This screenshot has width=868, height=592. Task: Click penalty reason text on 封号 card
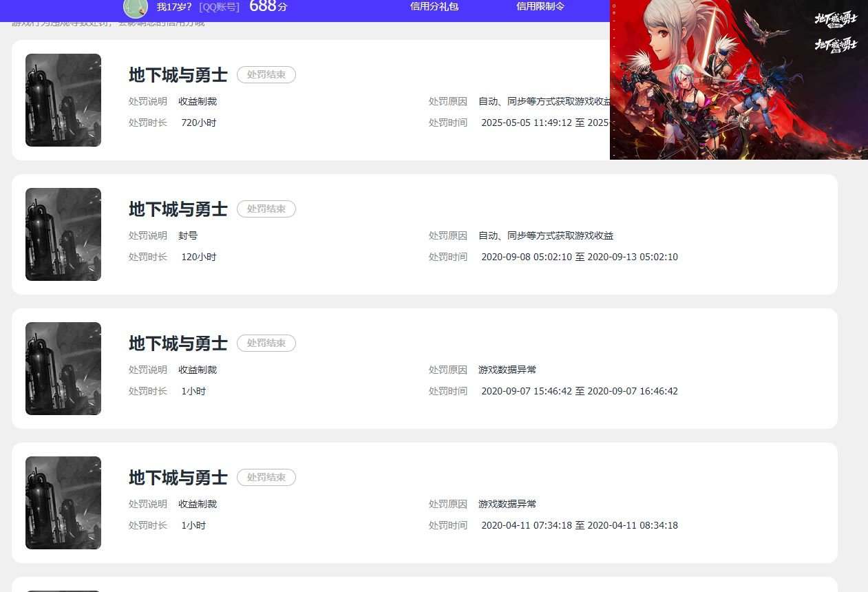pyautogui.click(x=546, y=235)
